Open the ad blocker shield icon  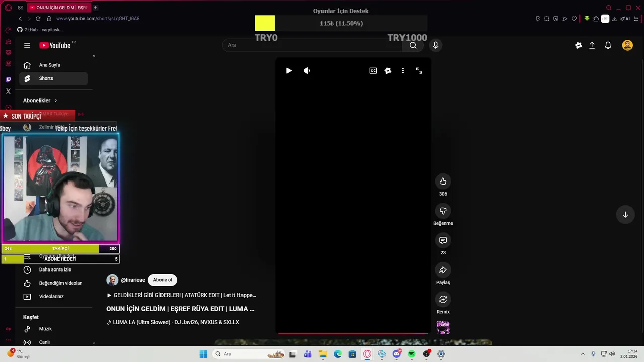(556, 19)
